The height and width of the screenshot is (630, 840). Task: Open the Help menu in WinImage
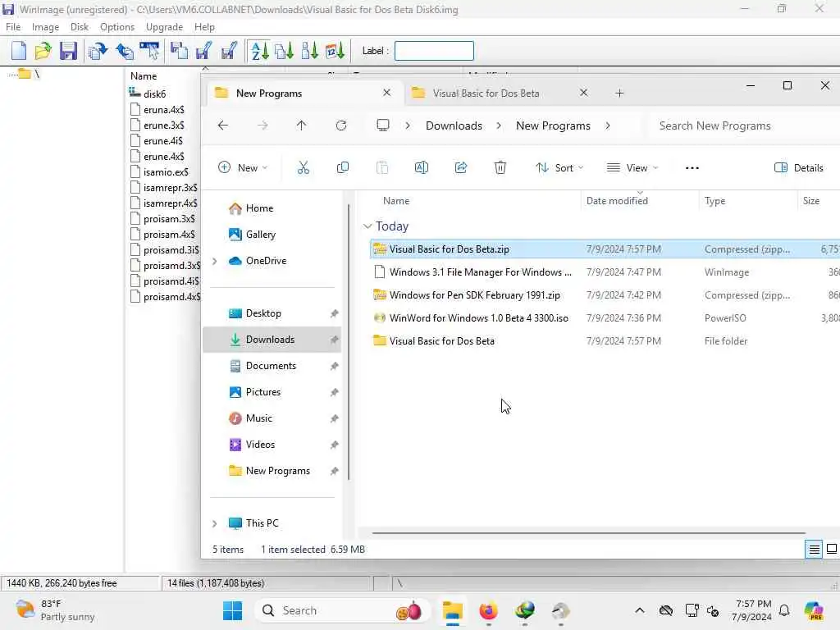204,27
